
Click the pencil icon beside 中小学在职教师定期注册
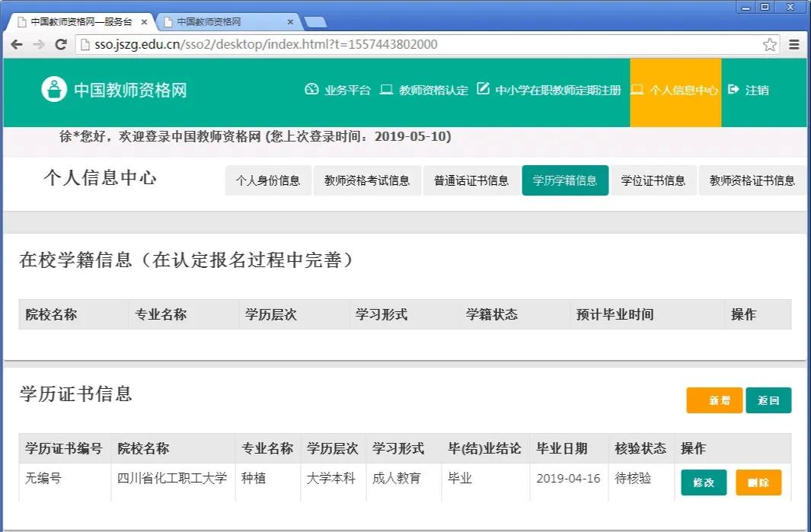point(483,89)
